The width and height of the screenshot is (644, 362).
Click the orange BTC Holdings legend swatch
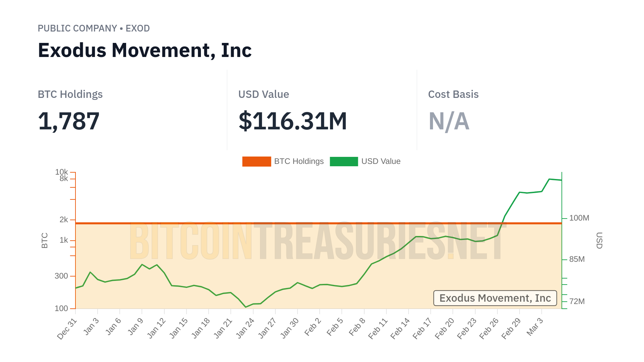click(257, 162)
